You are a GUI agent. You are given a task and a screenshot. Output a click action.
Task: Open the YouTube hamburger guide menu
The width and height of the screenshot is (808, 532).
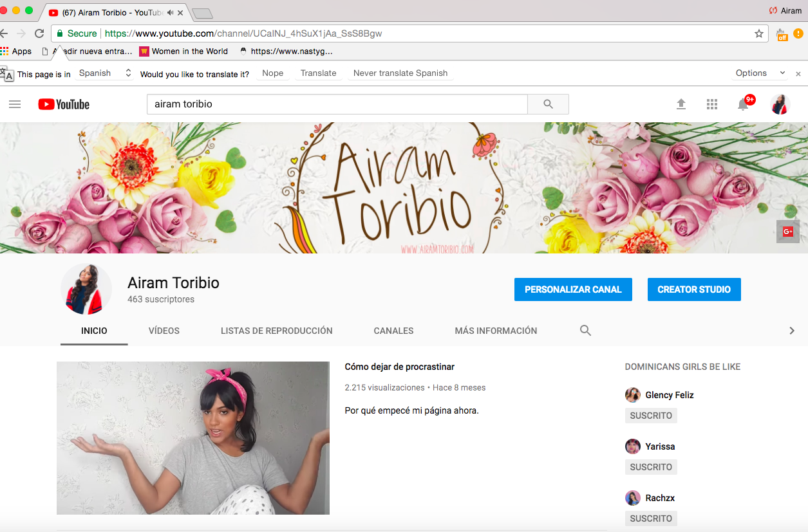click(15, 104)
